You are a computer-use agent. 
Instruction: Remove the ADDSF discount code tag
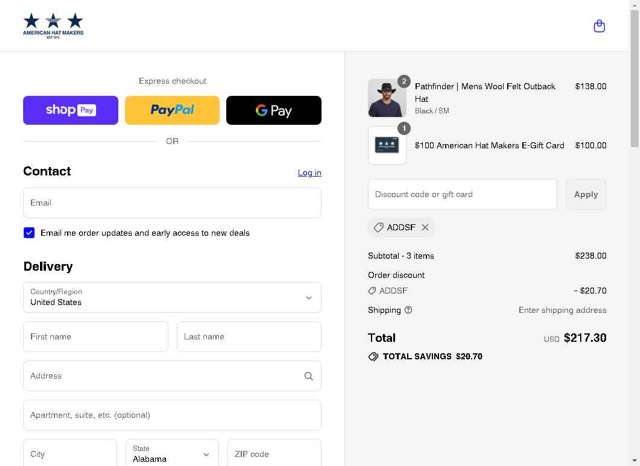click(425, 227)
